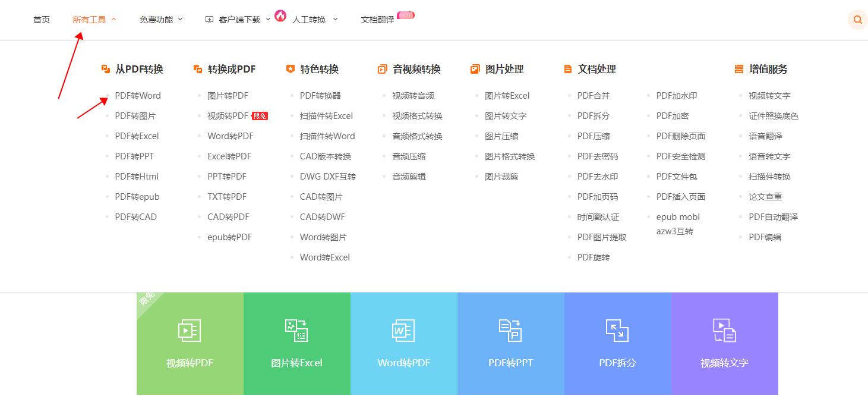Image resolution: width=868 pixels, height=396 pixels.
Task: Click the flame icon near 人工转换
Action: point(280,15)
